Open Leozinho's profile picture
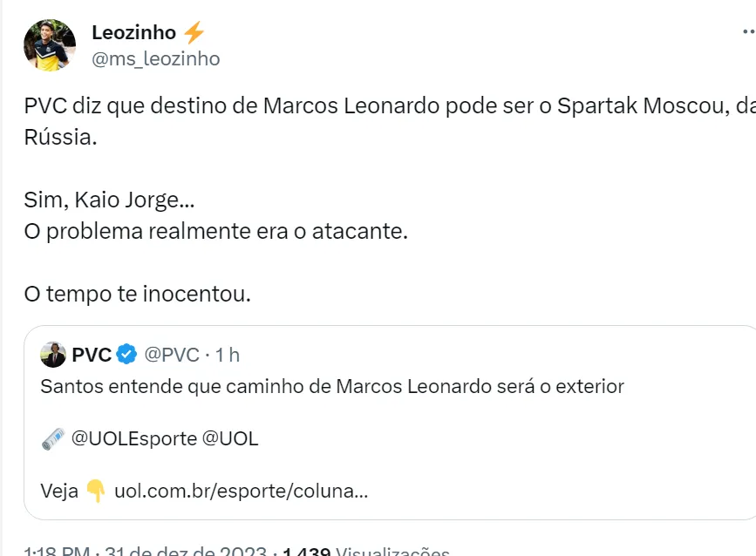Viewport: 756px width, 556px height. pos(50,44)
